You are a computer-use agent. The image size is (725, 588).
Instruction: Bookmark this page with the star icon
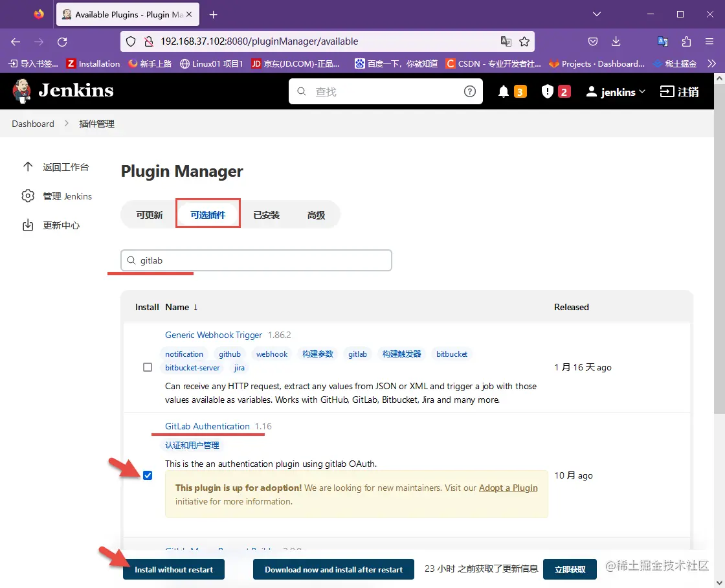tap(524, 41)
